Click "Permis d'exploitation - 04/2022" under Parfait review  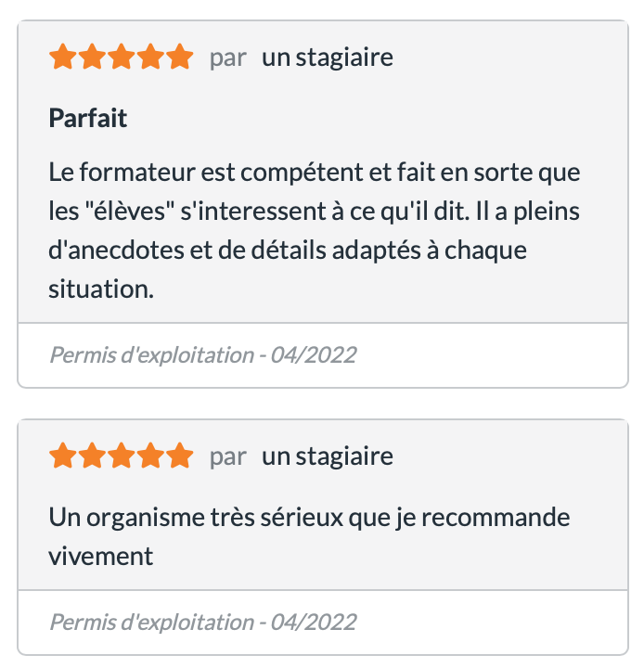tap(202, 354)
